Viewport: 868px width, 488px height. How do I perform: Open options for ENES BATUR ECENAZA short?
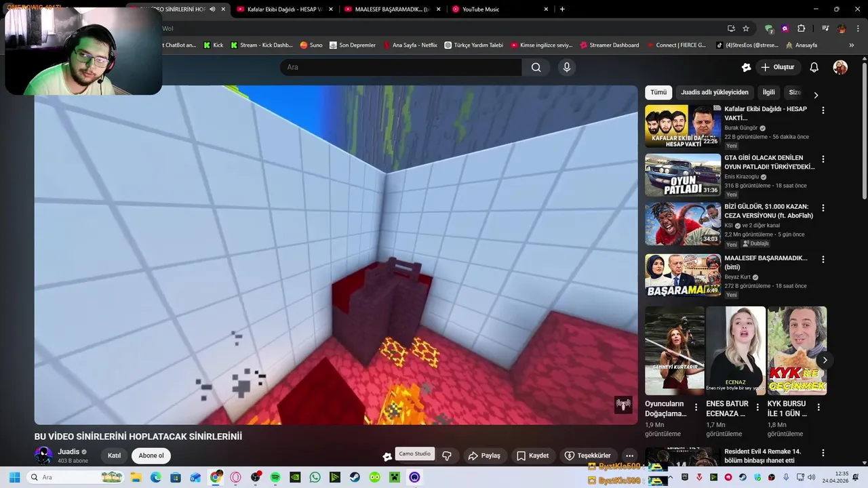757,407
